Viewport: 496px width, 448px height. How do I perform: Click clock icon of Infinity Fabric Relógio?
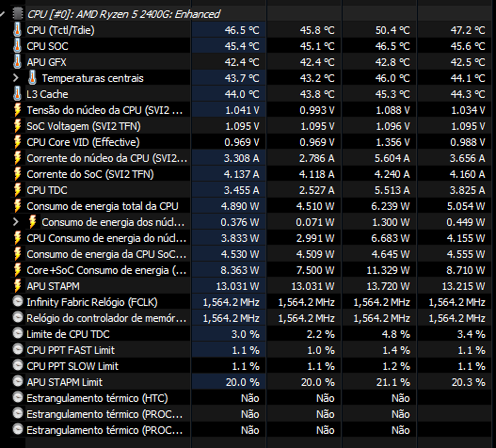18,301
